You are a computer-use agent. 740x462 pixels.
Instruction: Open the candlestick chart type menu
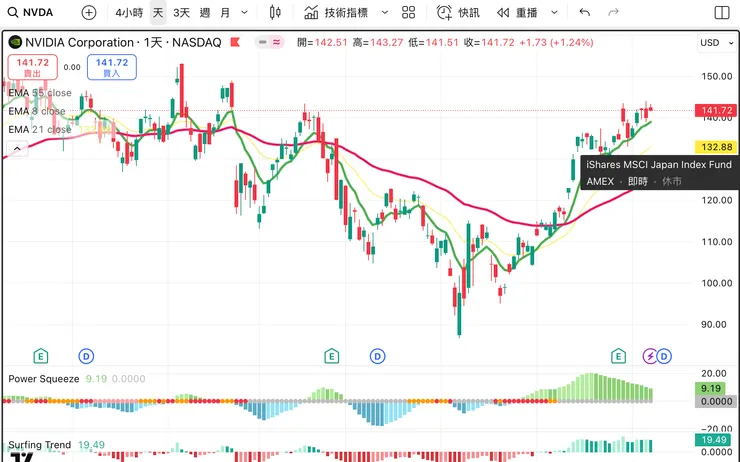[275, 13]
